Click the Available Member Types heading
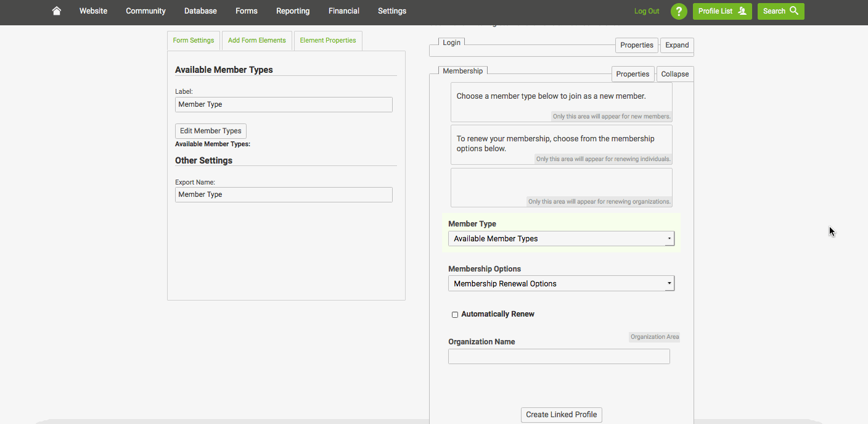 click(x=224, y=70)
